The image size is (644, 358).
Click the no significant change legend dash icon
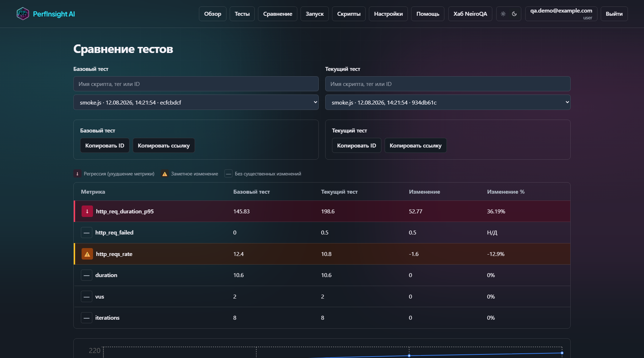(228, 174)
